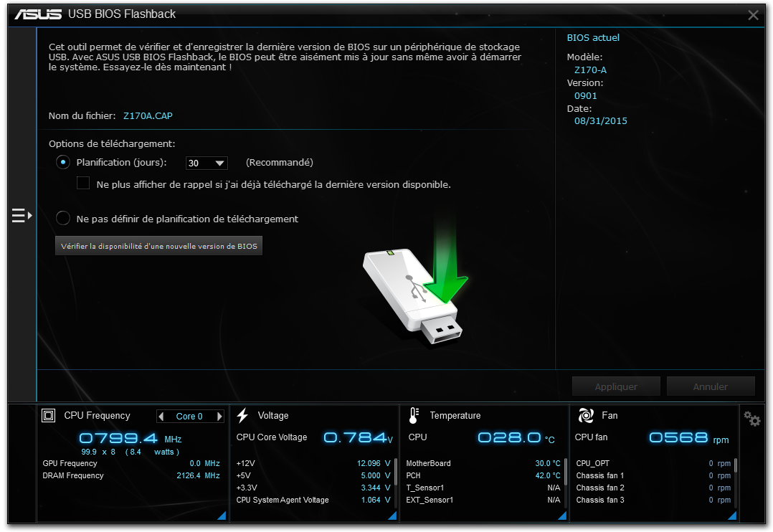
Task: Expand the Voltage panel corner triangle
Action: pyautogui.click(x=392, y=516)
